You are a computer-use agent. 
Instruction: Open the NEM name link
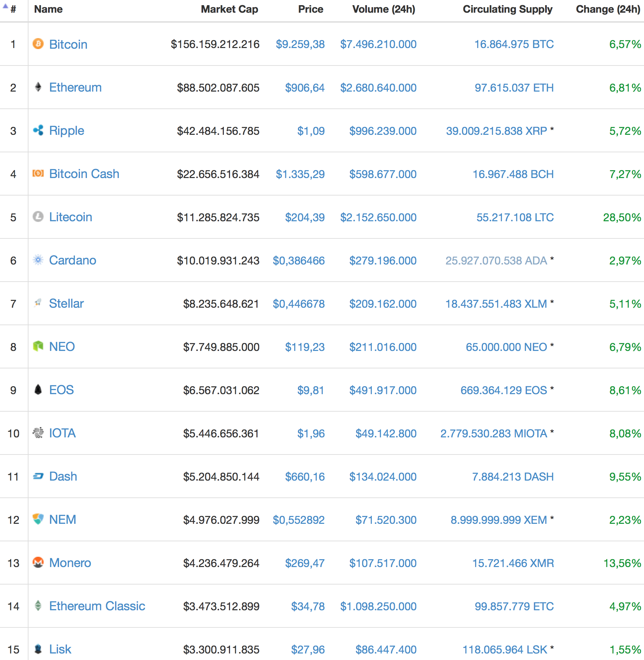63,520
